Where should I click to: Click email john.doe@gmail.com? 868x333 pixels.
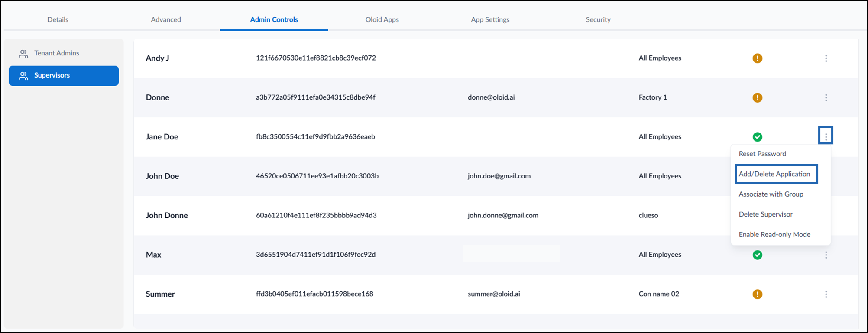point(499,176)
